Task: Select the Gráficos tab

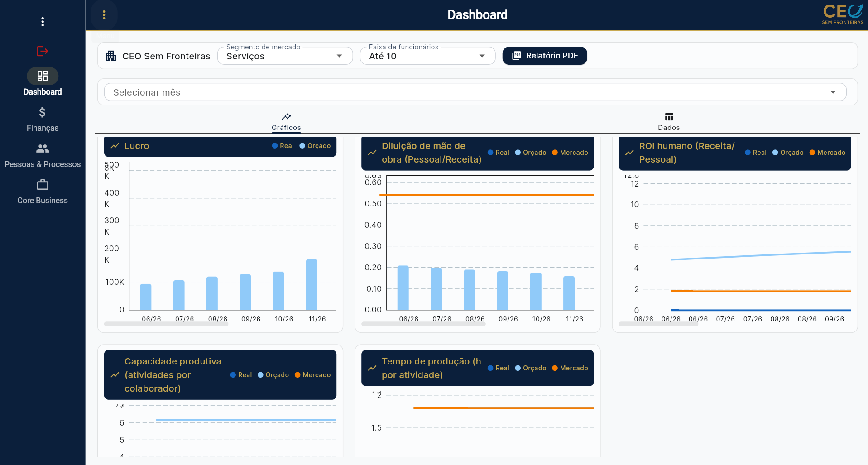Action: click(286, 122)
